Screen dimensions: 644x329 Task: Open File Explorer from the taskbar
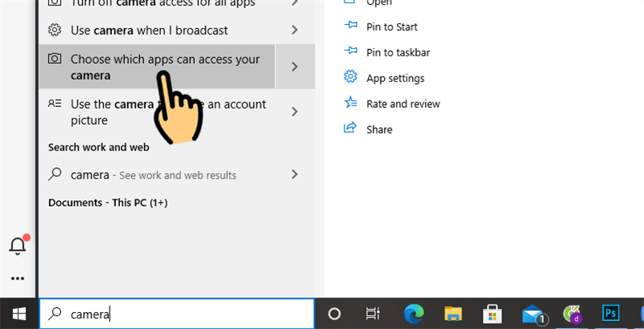click(452, 314)
